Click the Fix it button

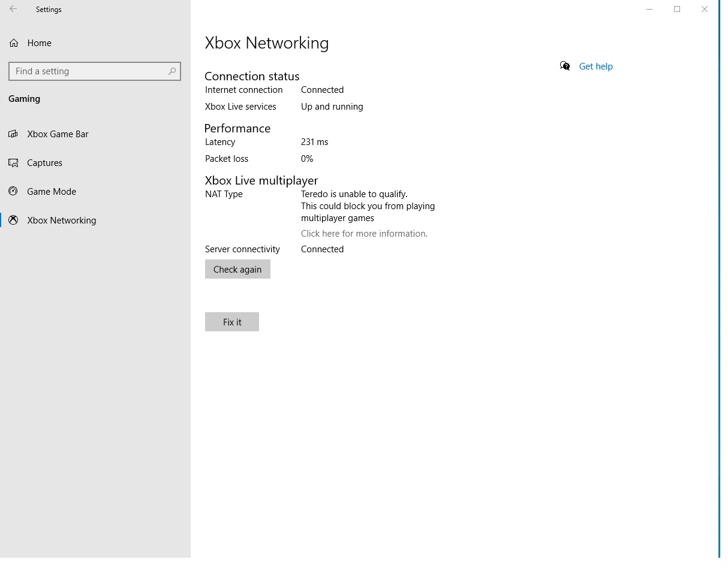[232, 322]
